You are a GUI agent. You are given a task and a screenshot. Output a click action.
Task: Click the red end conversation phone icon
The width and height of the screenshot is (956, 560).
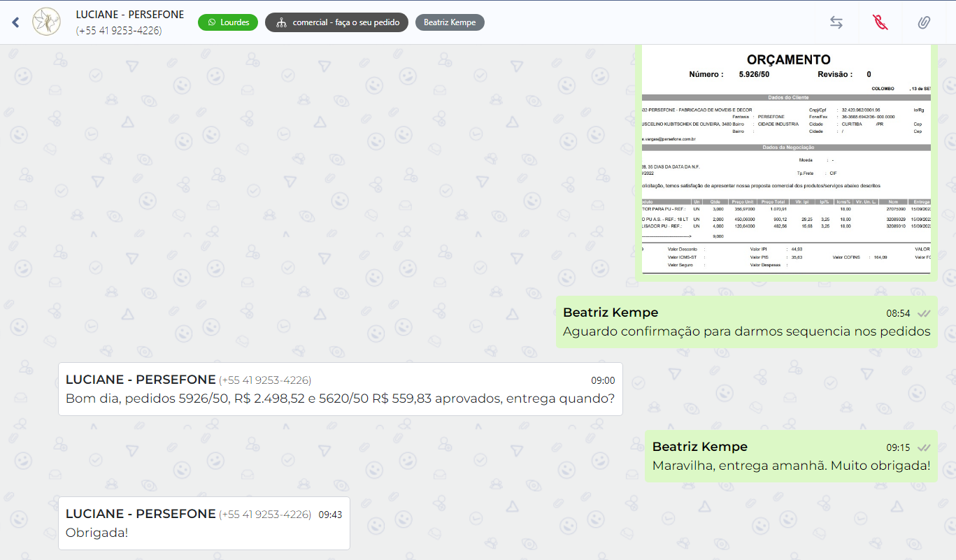pyautogui.click(x=880, y=22)
